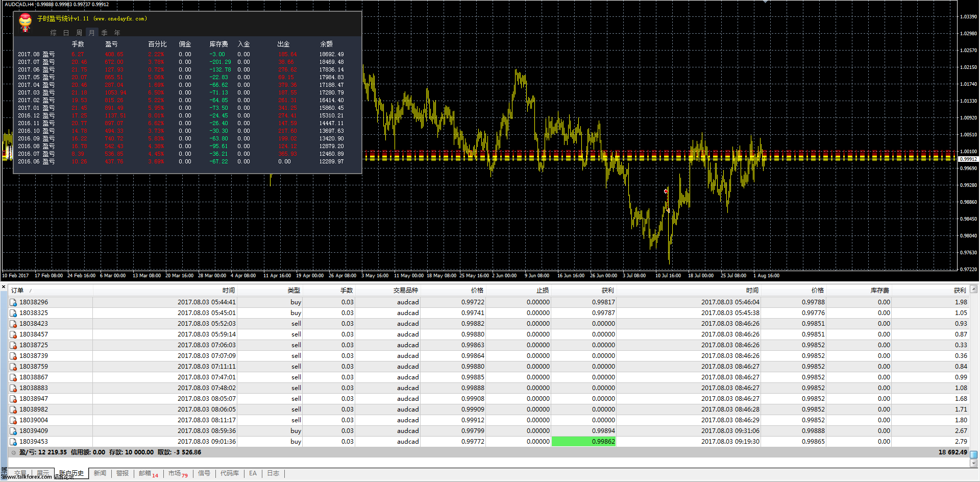Click the Iron Man logo icon in stats panel
The image size is (980, 482).
25,22
